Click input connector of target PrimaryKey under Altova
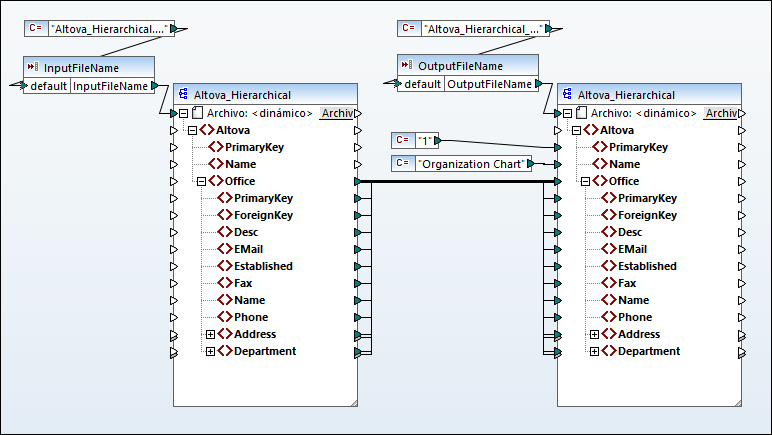This screenshot has height=435, width=772. tap(557, 147)
